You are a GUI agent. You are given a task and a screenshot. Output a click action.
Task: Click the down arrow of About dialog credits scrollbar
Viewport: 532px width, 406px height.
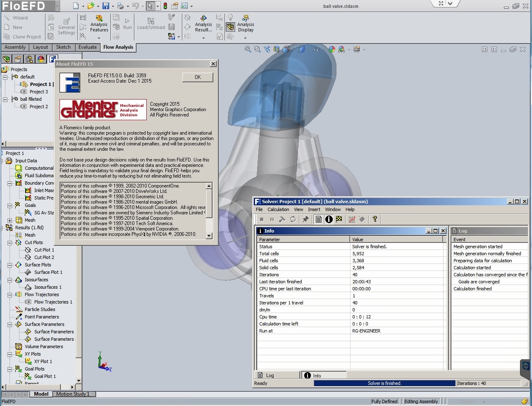pos(209,235)
